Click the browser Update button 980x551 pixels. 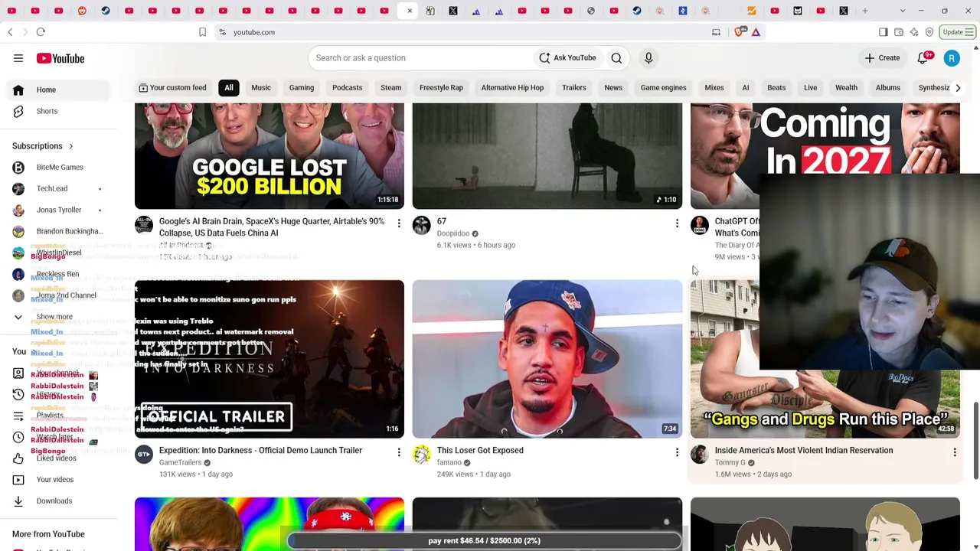958,32
